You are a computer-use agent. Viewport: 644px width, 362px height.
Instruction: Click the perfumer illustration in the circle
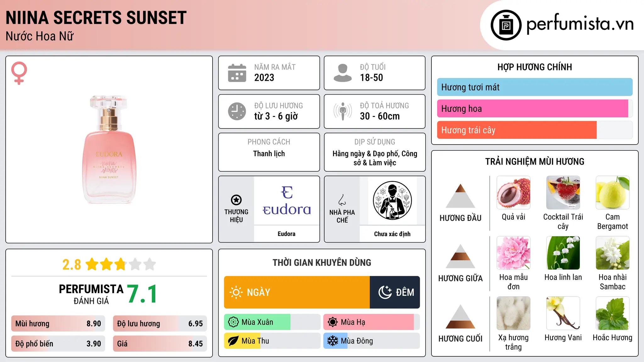pos(392,200)
